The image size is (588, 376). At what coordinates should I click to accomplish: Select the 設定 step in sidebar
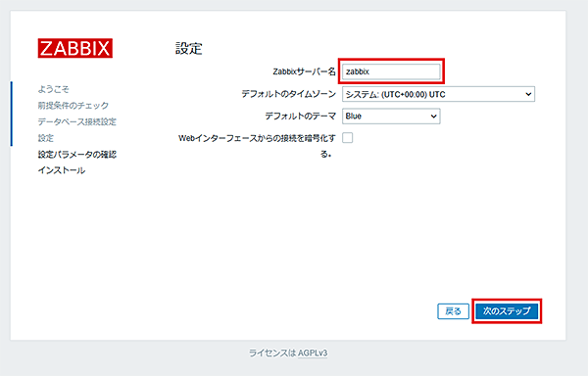(46, 138)
